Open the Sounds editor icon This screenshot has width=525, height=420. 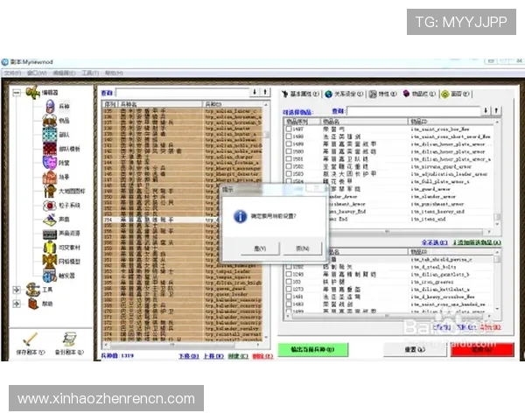tap(50, 219)
